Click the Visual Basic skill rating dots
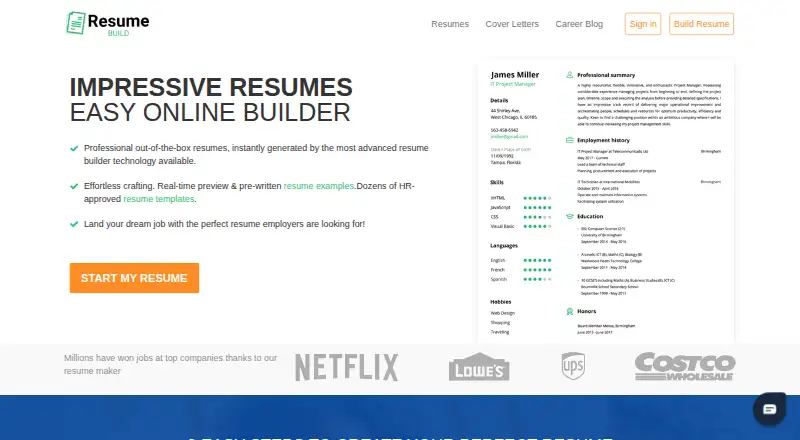 click(537, 226)
